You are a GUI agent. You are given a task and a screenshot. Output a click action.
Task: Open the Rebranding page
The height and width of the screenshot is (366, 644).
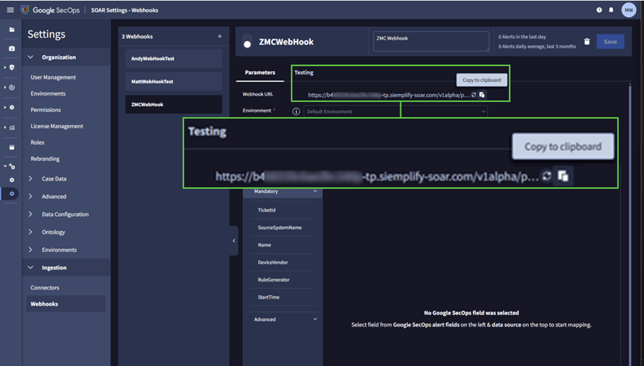tap(45, 159)
